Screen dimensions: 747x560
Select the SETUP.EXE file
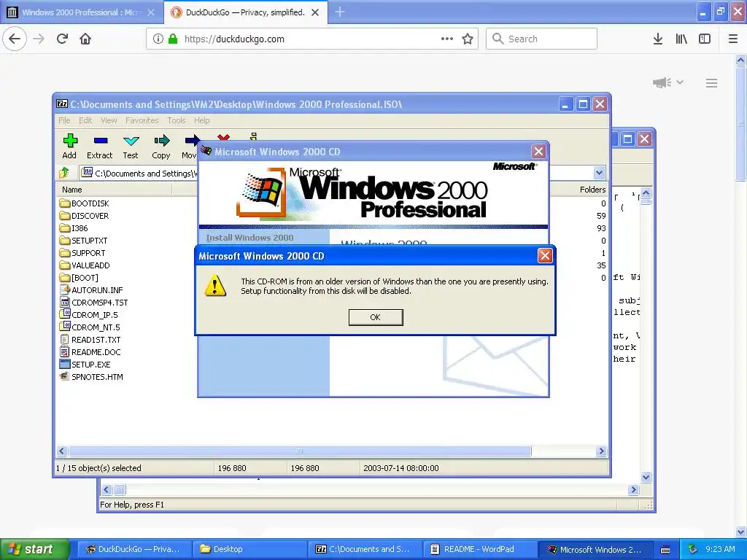click(x=85, y=365)
